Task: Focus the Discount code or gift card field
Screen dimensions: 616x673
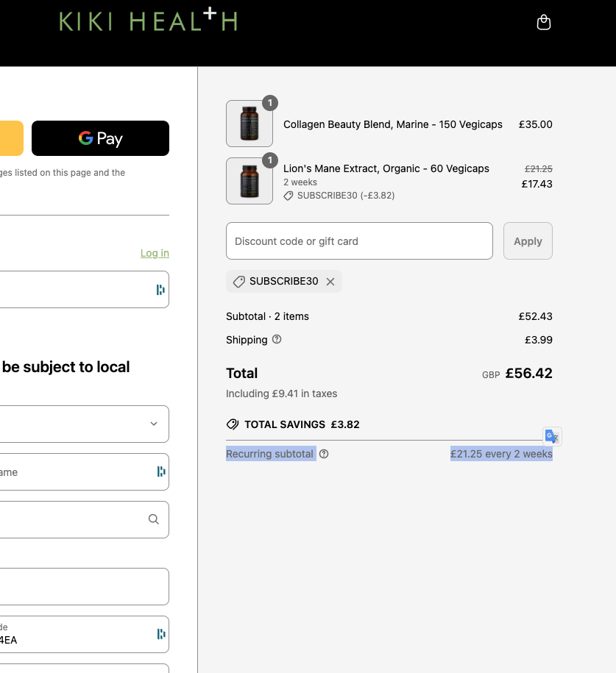Action: (359, 241)
